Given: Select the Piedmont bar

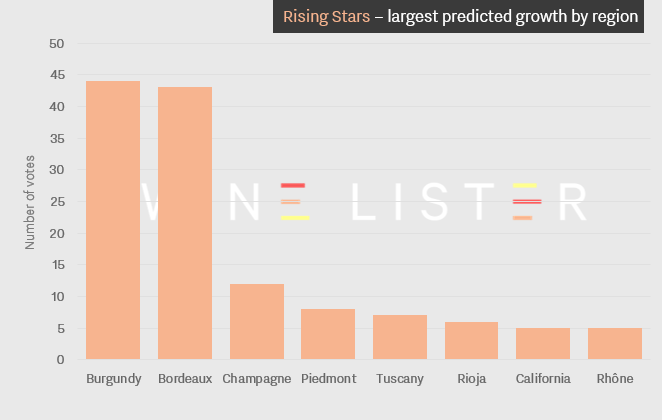Looking at the screenshot, I should pos(328,334).
